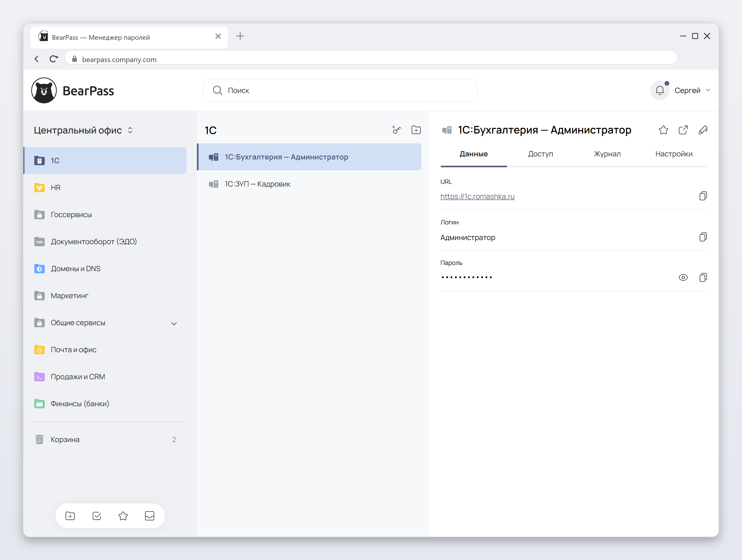
Task: Open the Почта и офис folder
Action: (105, 350)
